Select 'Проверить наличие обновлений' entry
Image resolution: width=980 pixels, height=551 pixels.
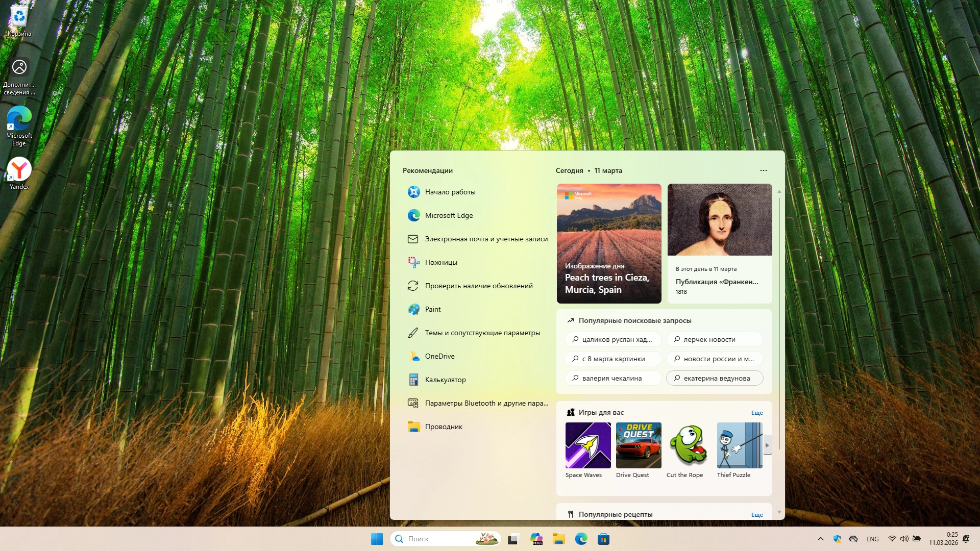point(478,286)
